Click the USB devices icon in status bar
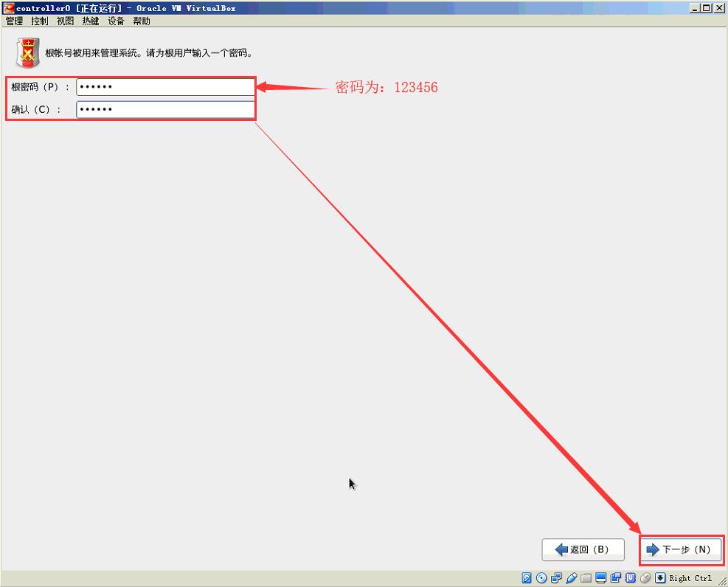This screenshot has width=728, height=587. point(571,577)
